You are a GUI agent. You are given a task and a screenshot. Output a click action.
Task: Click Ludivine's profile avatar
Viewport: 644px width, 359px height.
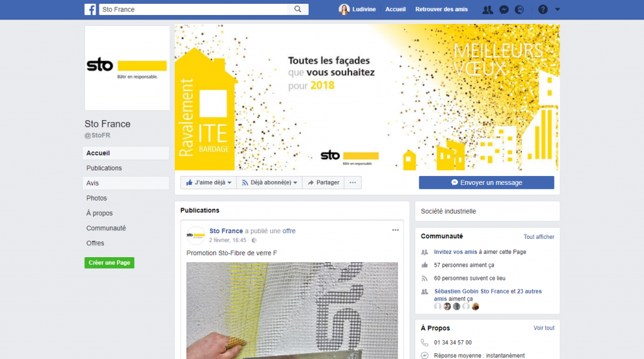pyautogui.click(x=344, y=9)
